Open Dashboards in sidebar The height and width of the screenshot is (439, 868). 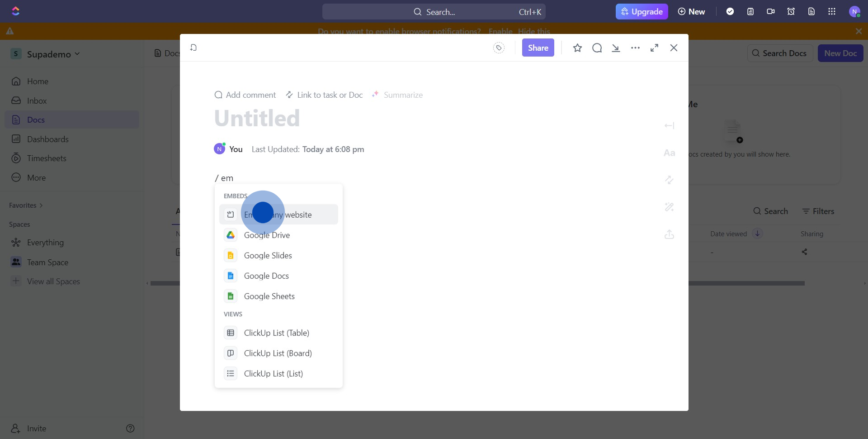pyautogui.click(x=72, y=139)
